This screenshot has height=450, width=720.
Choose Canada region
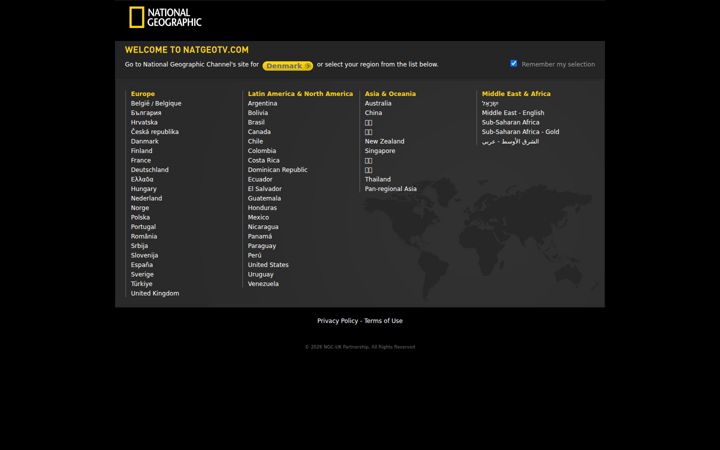click(x=259, y=132)
